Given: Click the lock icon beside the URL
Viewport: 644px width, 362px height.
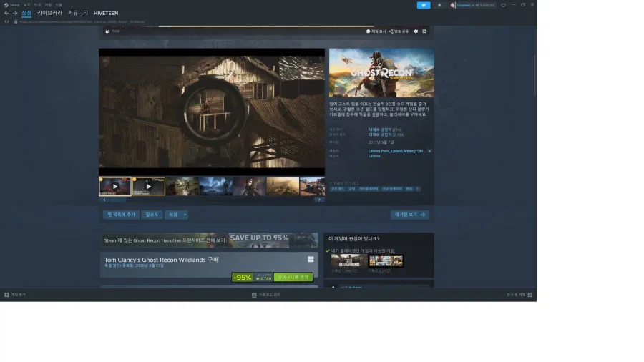Looking at the screenshot, I should (16, 21).
